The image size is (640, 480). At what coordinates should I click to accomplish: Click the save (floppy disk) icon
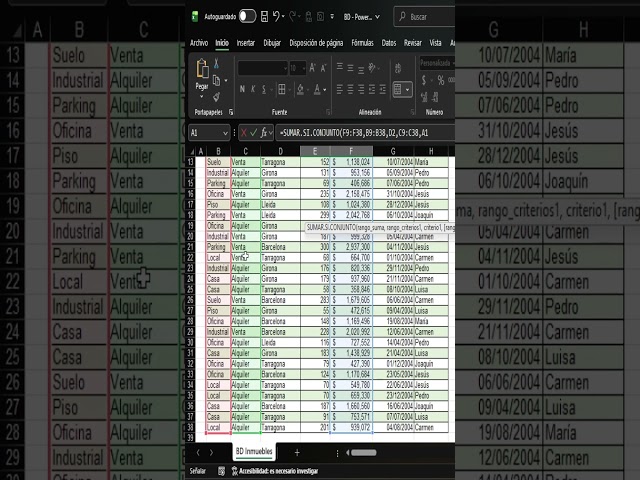point(264,16)
